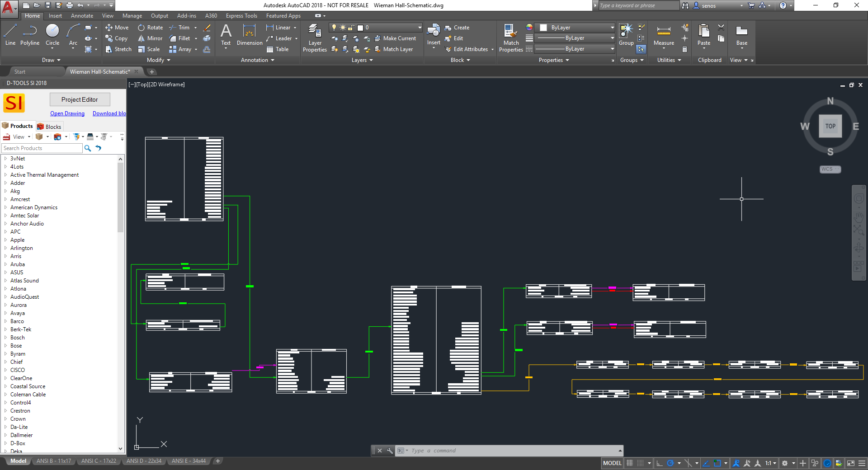This screenshot has width=868, height=470.
Task: Open the Insert ribbon tab
Action: (56, 16)
